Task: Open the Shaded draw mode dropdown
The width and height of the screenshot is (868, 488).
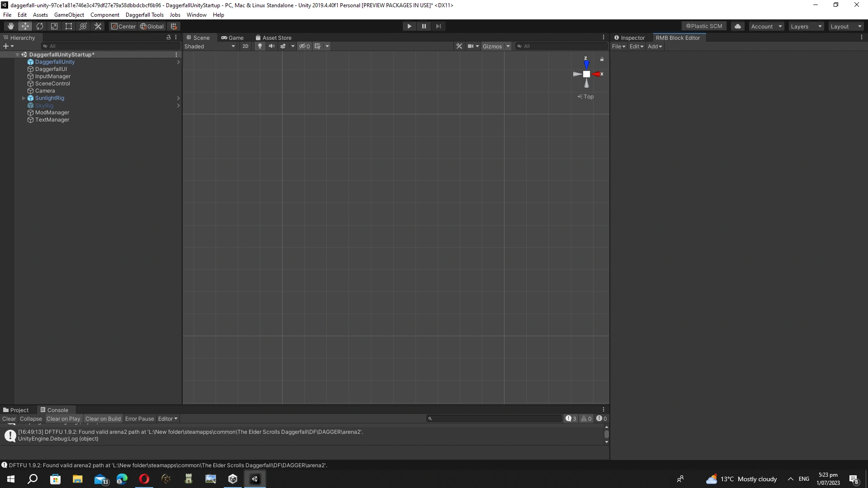Action: click(210, 46)
